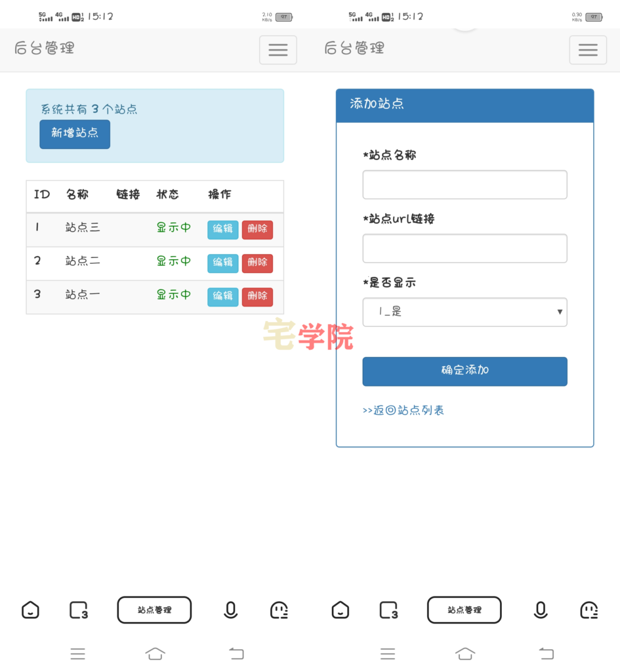Edit 站点三 with its 编辑 button
Viewport: 620px width, 672px height.
(223, 229)
